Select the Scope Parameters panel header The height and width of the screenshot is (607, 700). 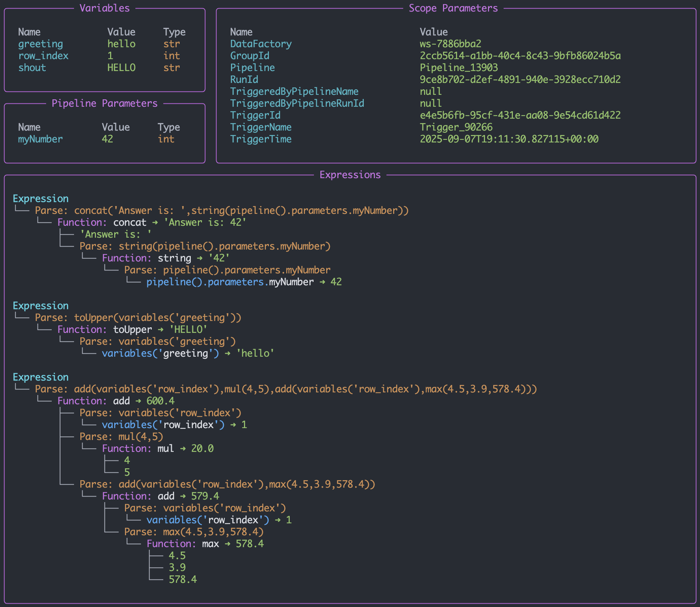(453, 8)
